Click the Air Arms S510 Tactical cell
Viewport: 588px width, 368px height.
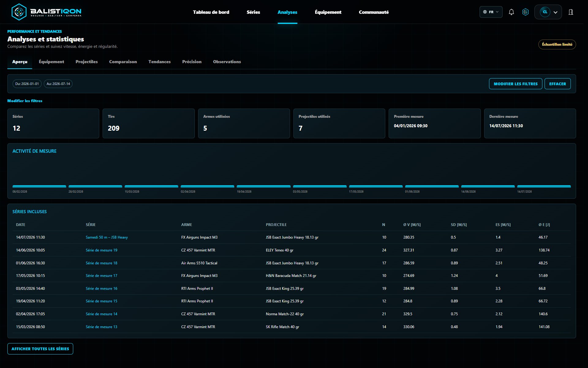point(199,263)
